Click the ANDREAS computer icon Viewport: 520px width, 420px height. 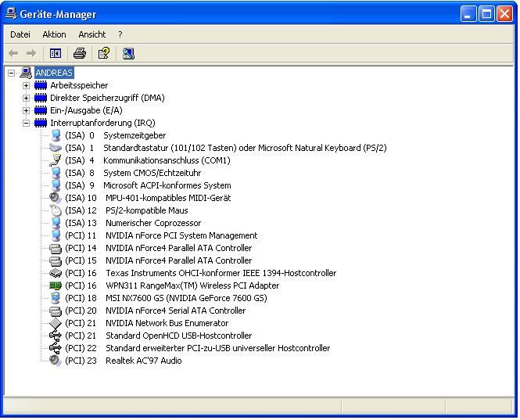coord(26,73)
